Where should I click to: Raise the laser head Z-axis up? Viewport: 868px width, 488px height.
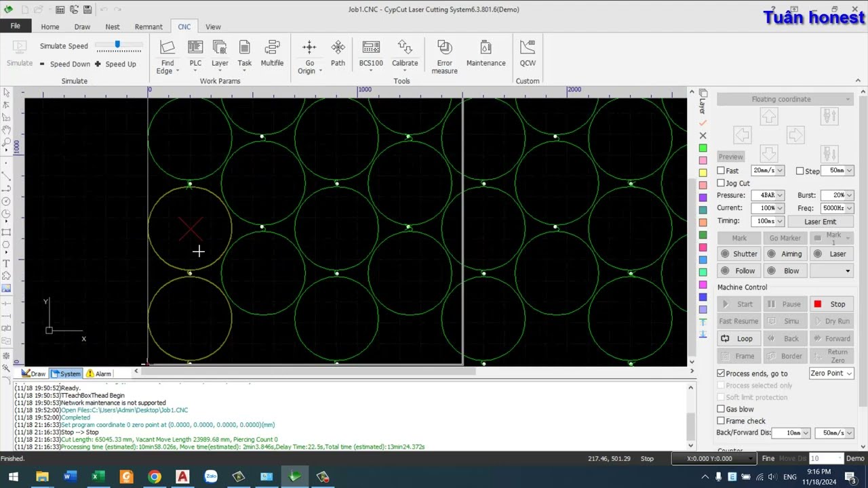coord(829,116)
